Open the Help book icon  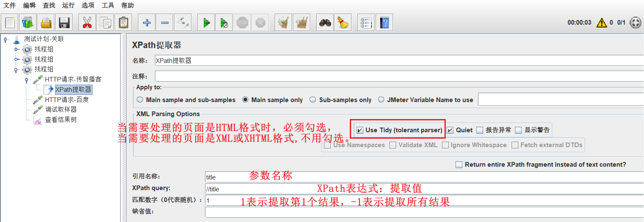pyautogui.click(x=384, y=23)
